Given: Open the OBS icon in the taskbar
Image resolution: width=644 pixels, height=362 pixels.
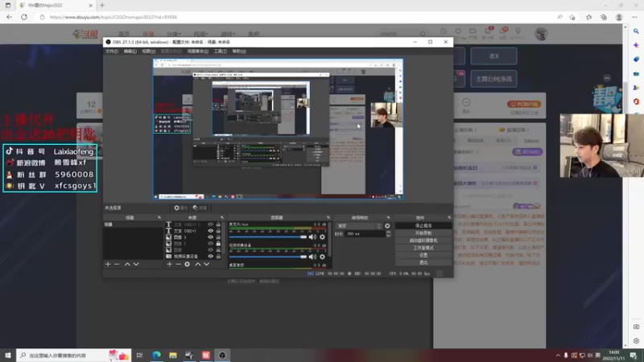Looking at the screenshot, I should pyautogui.click(x=222, y=355).
